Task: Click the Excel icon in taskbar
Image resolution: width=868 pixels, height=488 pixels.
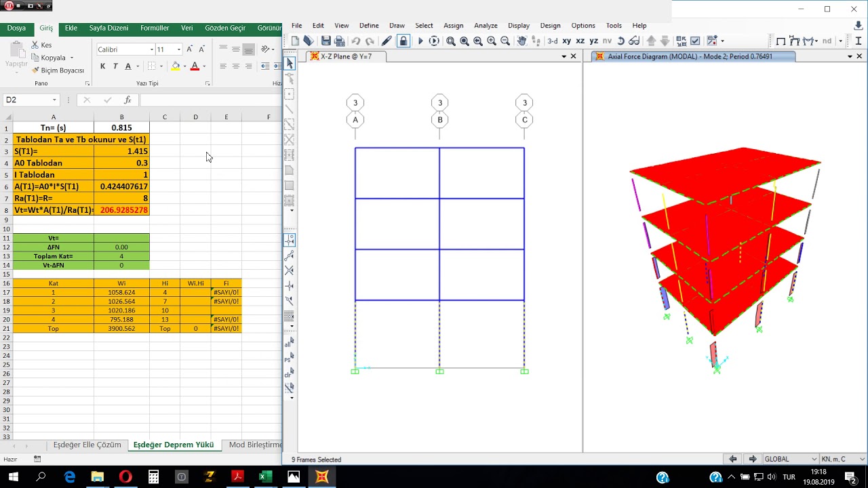Action: click(265, 477)
